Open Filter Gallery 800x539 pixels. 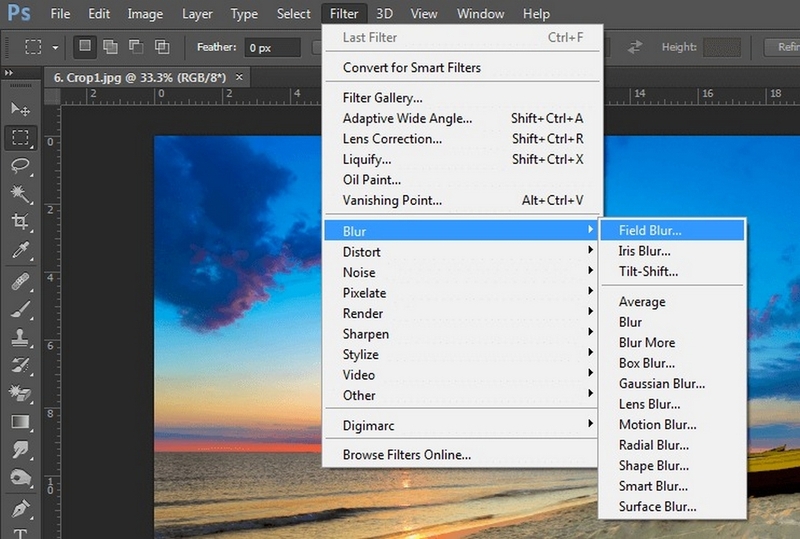(x=461, y=97)
